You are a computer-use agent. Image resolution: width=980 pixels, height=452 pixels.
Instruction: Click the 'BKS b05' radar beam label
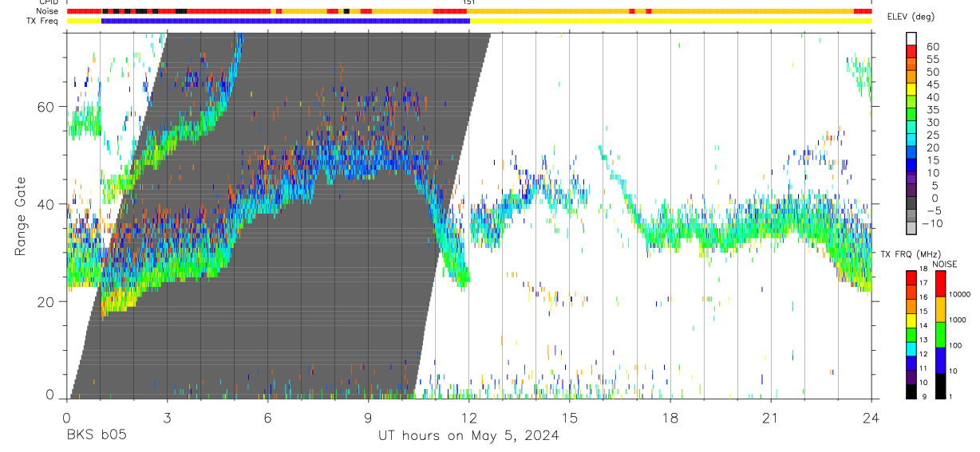96,436
